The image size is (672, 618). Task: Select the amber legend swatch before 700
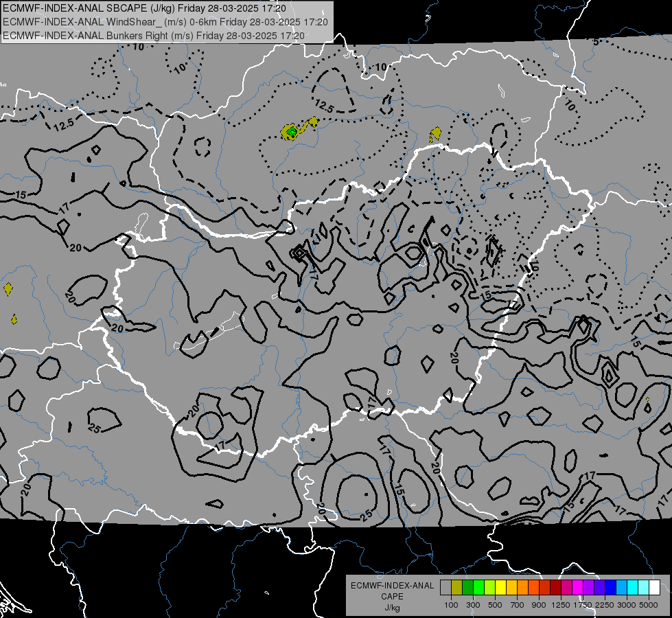coord(511,588)
